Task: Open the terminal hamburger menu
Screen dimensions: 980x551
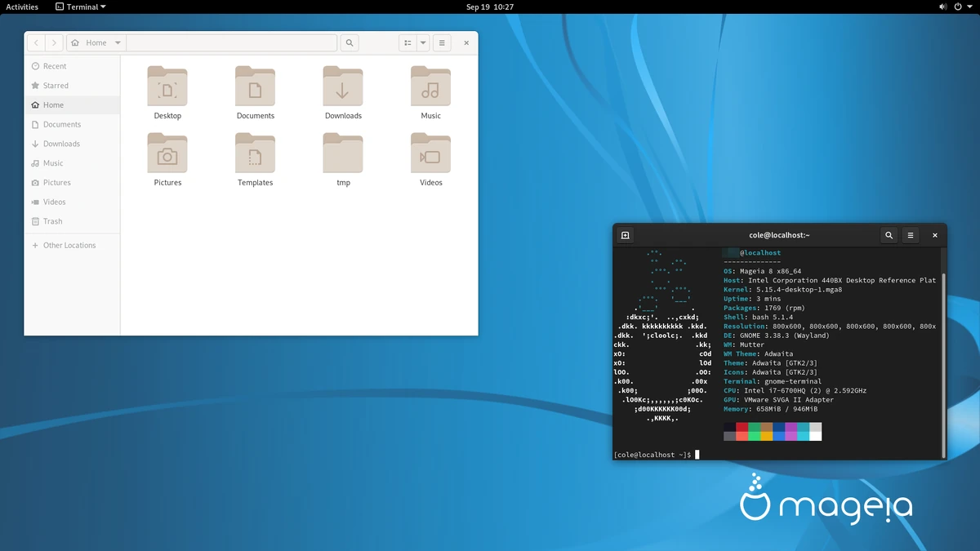Action: 911,235
